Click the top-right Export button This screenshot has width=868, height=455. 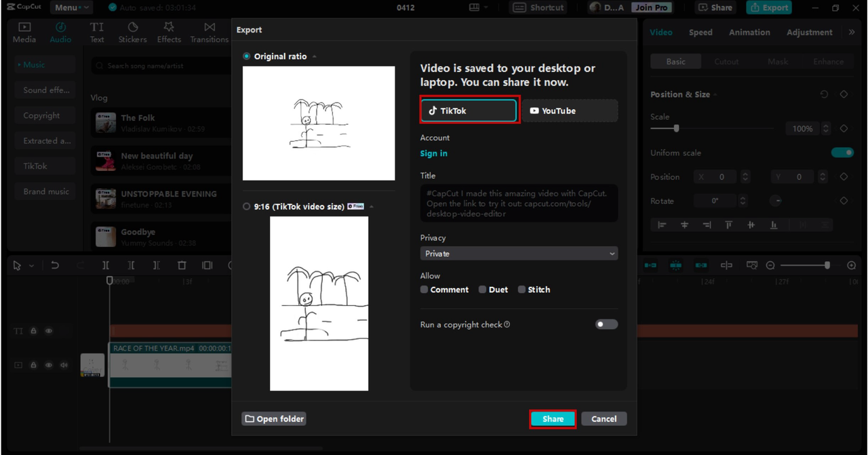[x=769, y=7]
